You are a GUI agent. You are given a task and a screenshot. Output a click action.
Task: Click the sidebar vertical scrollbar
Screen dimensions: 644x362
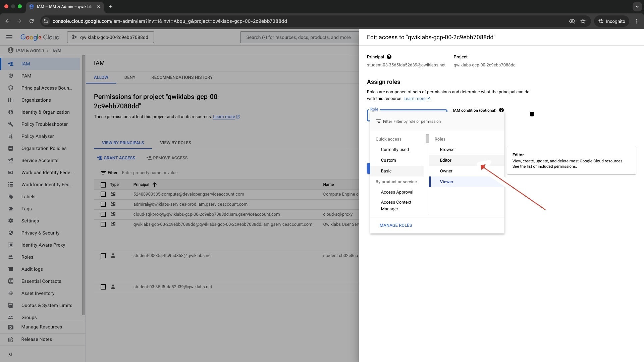coord(84,185)
